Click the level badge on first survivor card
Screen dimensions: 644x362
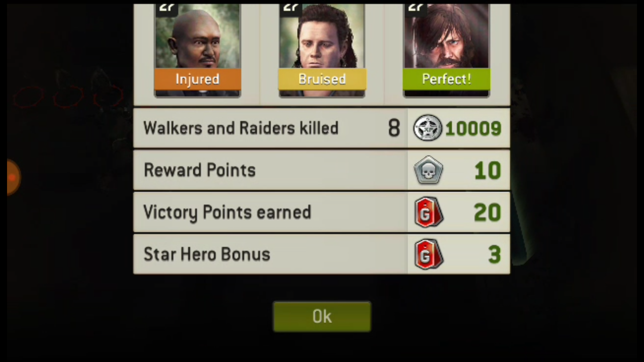click(x=167, y=10)
